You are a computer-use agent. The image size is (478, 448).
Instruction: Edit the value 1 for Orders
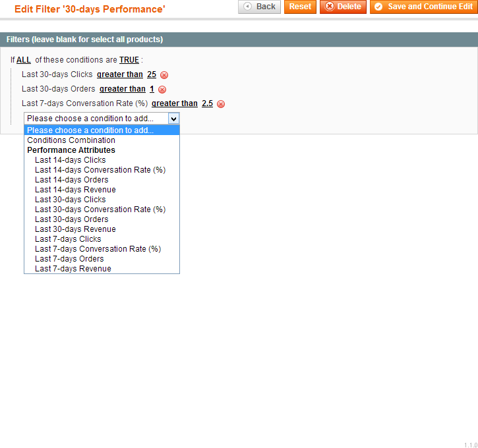click(152, 89)
